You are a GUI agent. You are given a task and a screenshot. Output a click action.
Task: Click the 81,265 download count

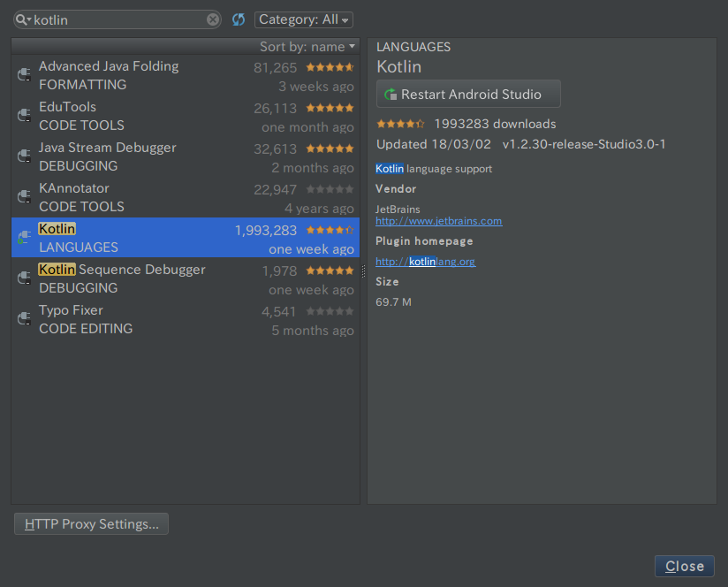(x=275, y=68)
